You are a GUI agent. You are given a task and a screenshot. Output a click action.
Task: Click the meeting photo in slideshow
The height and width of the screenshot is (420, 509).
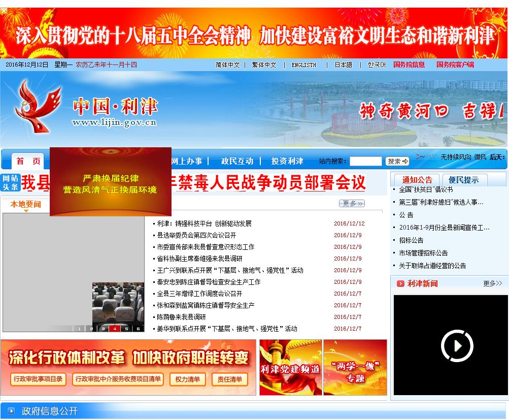click(118, 304)
